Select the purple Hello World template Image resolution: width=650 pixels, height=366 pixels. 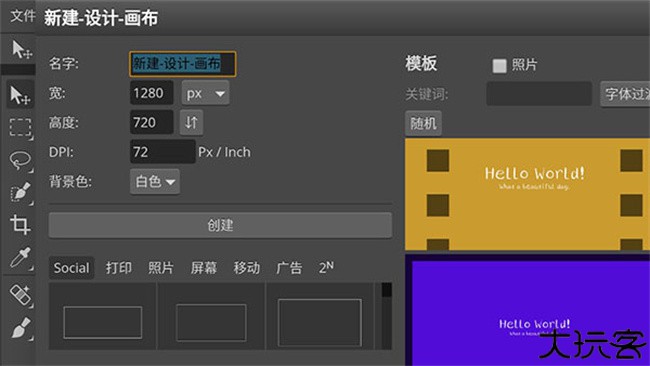[x=527, y=310]
